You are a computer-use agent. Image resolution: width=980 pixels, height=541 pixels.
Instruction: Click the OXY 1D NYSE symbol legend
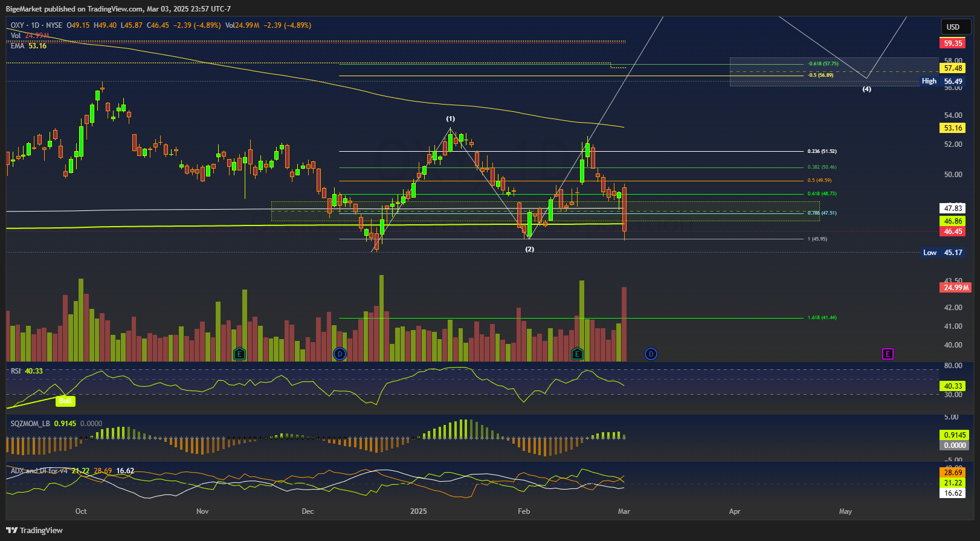(37, 25)
